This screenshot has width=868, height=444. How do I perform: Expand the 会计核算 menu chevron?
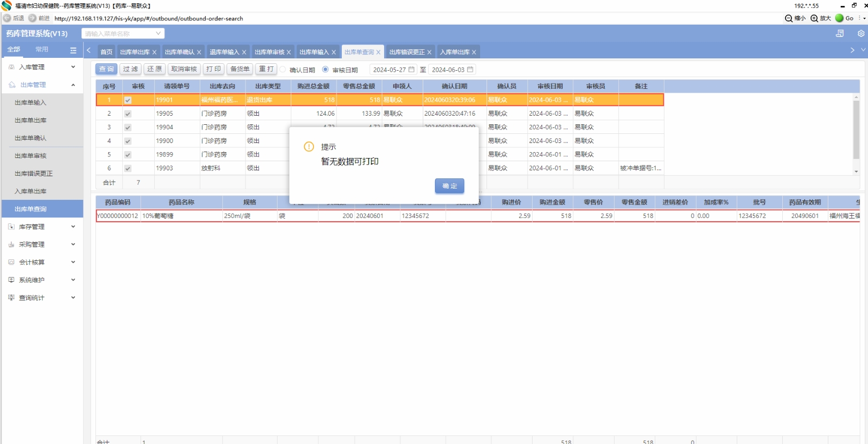click(x=73, y=262)
